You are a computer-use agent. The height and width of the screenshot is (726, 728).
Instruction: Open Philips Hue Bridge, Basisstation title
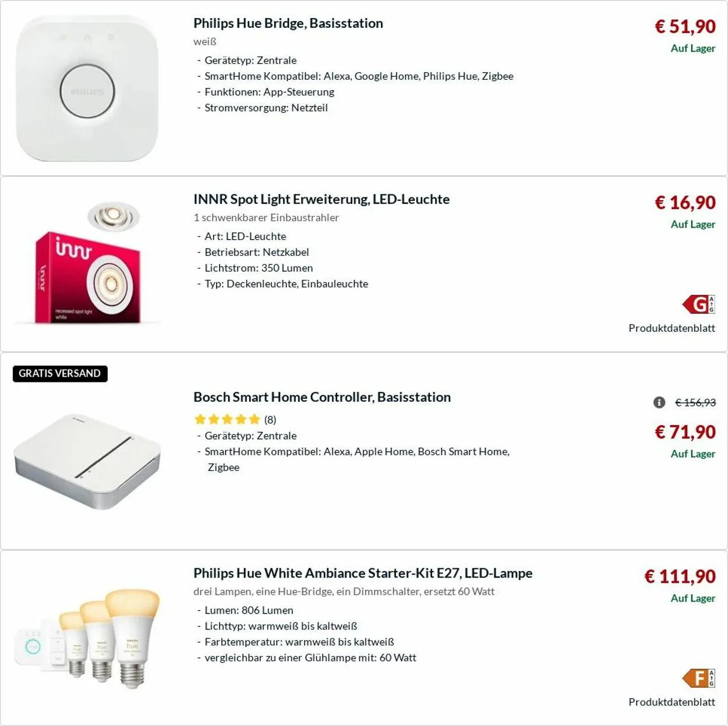(288, 23)
